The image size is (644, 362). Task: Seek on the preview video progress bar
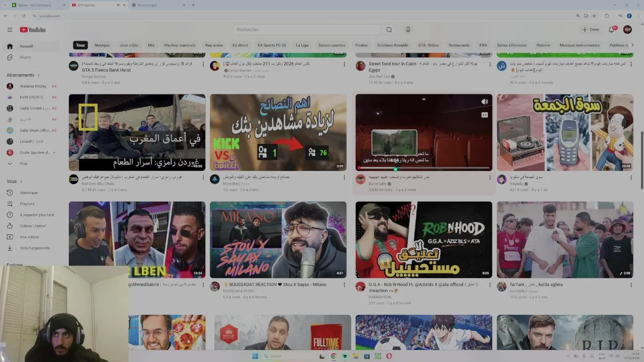point(424,168)
